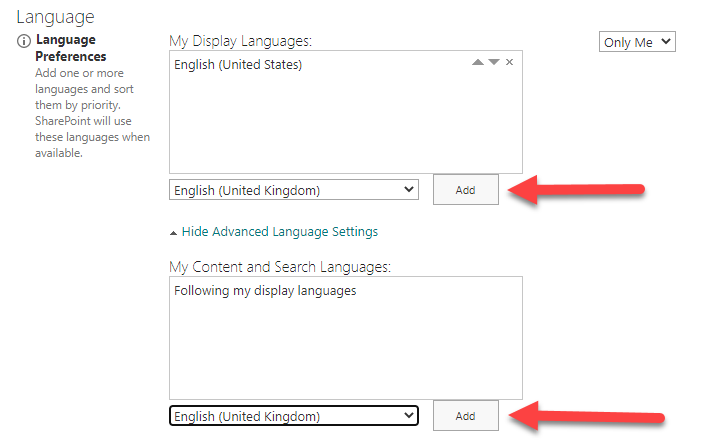Remove English (United States) using the X icon
The image size is (707, 440).
click(509, 63)
